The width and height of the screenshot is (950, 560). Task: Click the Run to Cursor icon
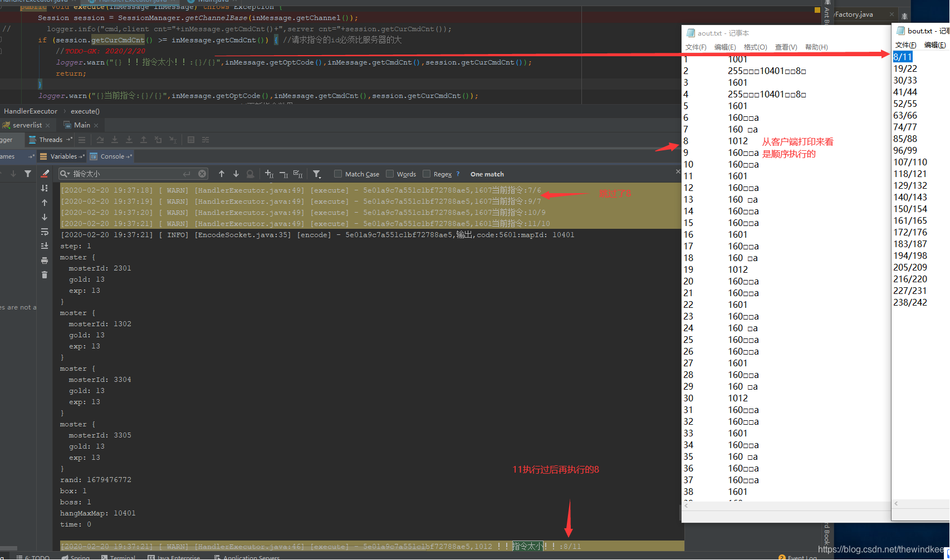click(173, 140)
